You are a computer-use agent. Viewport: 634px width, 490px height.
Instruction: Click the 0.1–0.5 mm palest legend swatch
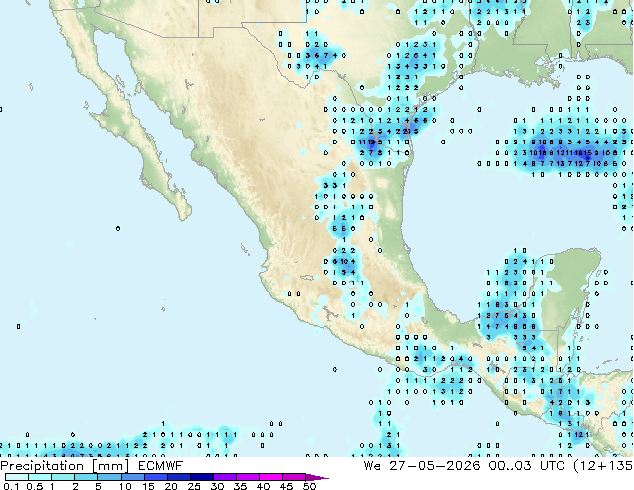point(17,477)
